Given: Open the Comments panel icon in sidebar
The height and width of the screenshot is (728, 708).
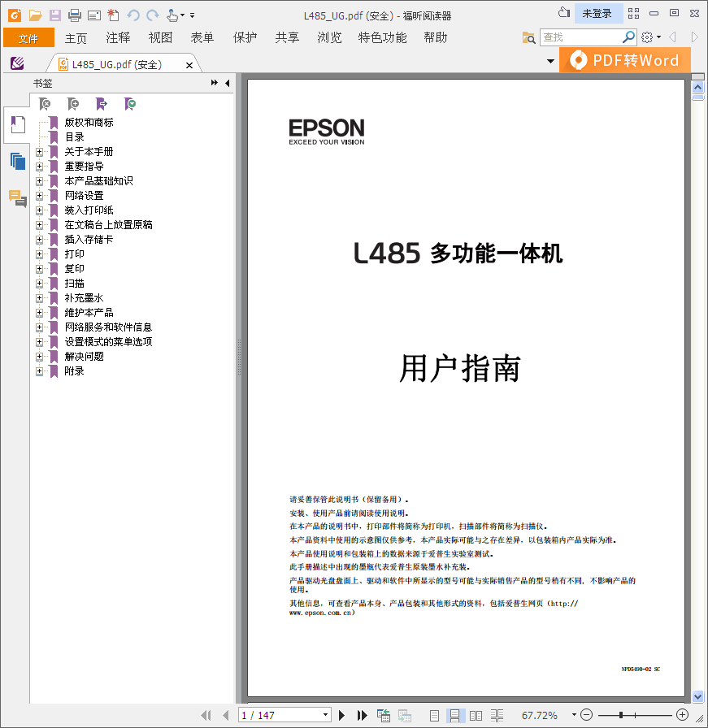Looking at the screenshot, I should pos(18,198).
